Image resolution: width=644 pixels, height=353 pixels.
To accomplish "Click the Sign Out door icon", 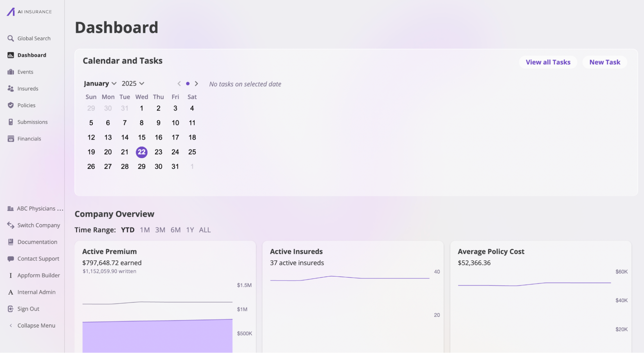I will [x=11, y=309].
